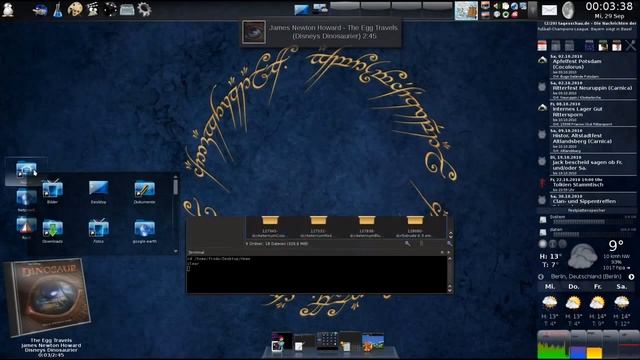Open the Dokumente folder in popup
Screen dimensions: 640x360
coord(144,191)
